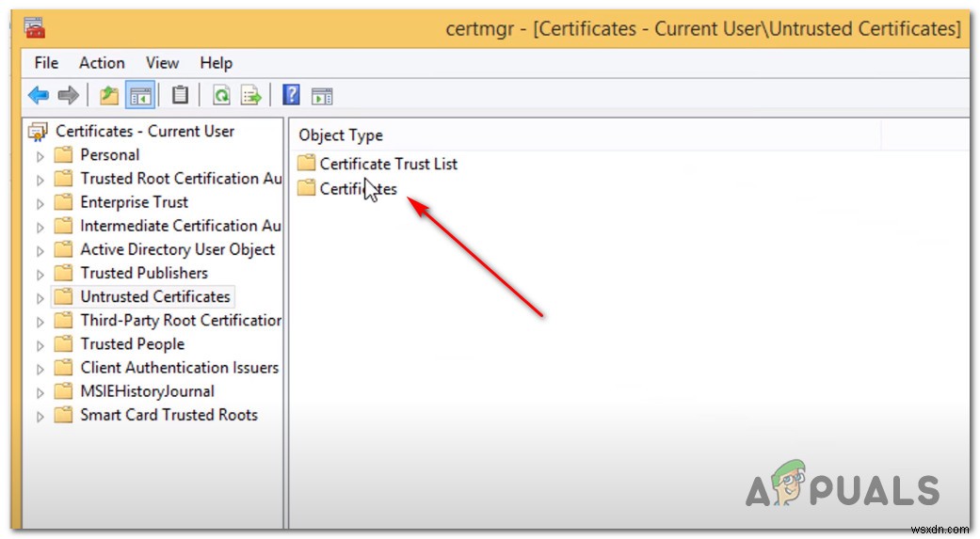This screenshot has height=539, width=980.
Task: Click the Smart Card Trusted Roots folder icon
Action: tap(63, 416)
